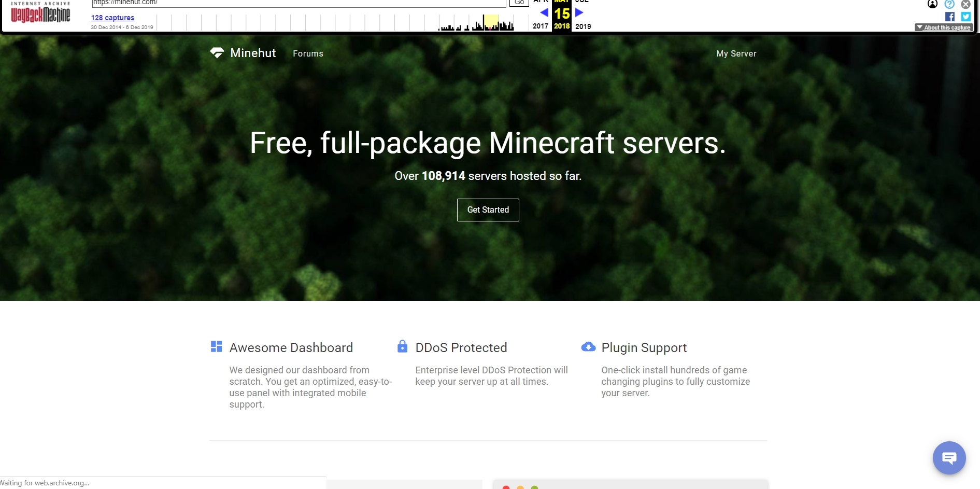The height and width of the screenshot is (489, 980).
Task: Share capture on Facebook
Action: click(950, 17)
